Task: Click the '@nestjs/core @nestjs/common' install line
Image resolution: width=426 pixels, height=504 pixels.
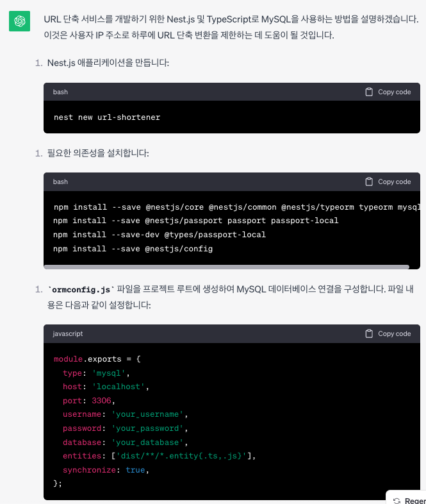Action: point(236,207)
